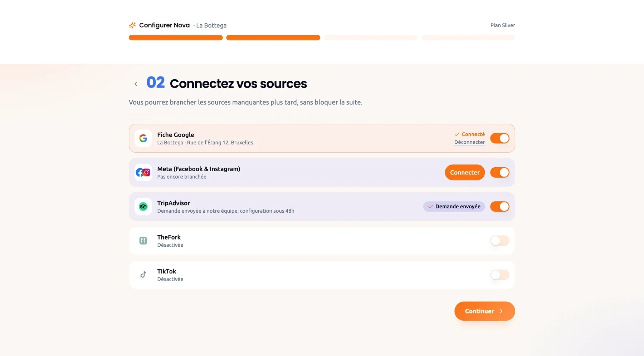
Task: Click the blue 02 step number
Action: [x=156, y=83]
